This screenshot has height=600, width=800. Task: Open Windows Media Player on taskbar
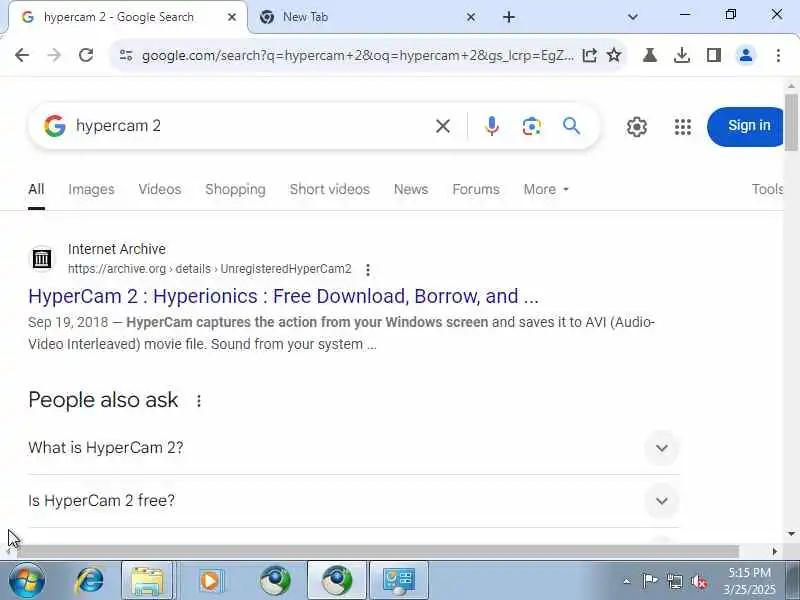click(210, 581)
